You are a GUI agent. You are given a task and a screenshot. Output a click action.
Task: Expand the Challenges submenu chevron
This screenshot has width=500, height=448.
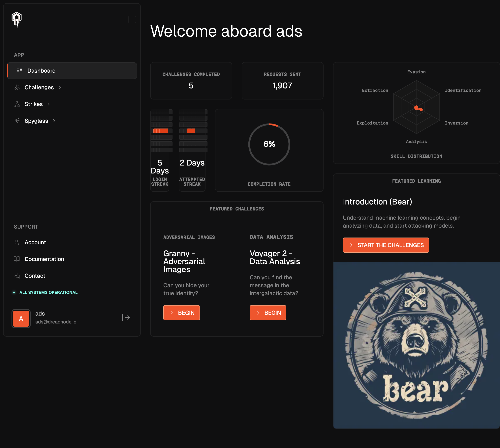pyautogui.click(x=60, y=87)
